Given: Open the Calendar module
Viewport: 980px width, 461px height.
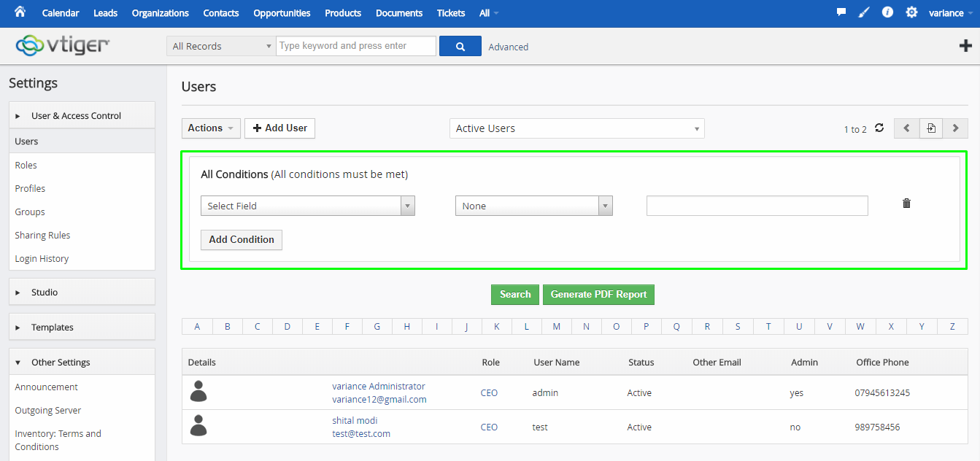Looking at the screenshot, I should pos(61,13).
